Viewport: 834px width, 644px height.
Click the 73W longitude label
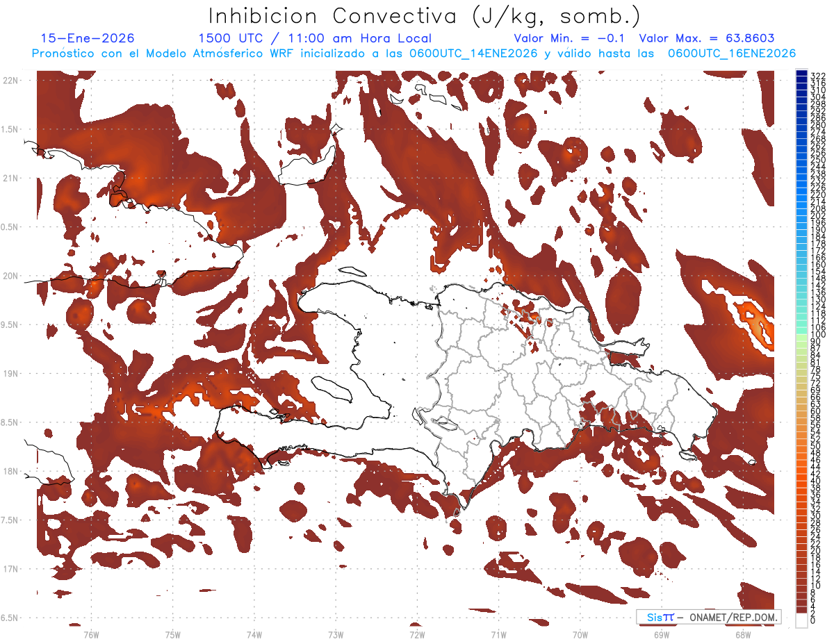click(x=336, y=634)
